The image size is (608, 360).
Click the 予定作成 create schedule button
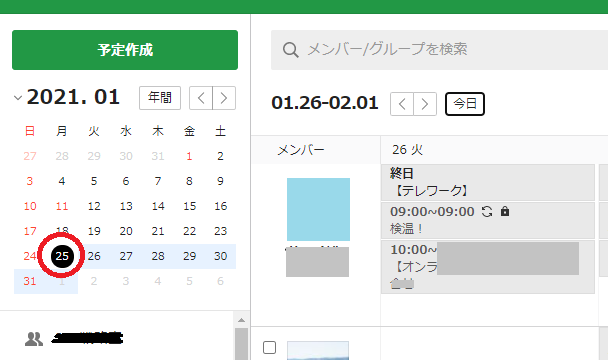tap(125, 50)
